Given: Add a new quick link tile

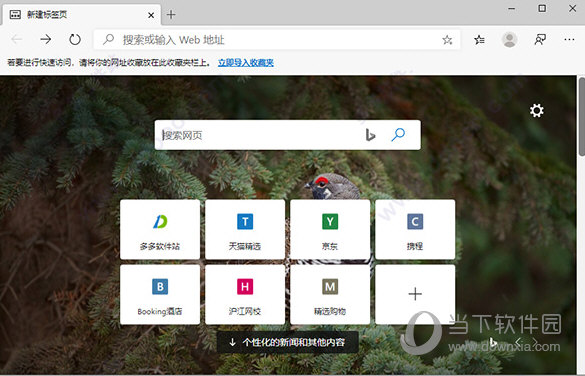Looking at the screenshot, I should click(x=415, y=295).
